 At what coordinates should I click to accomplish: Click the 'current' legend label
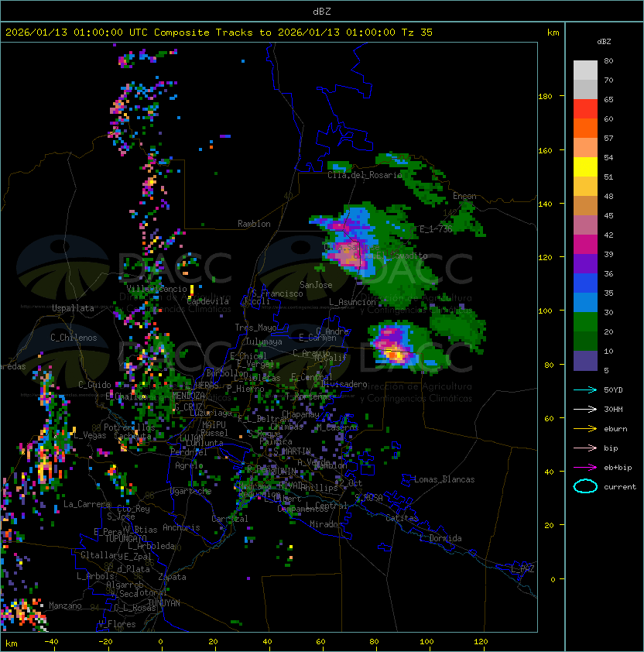620,487
